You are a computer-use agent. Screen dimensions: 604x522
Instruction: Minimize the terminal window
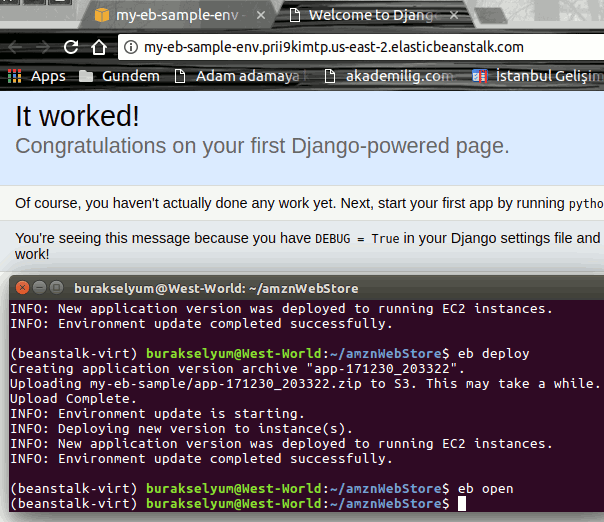tap(39, 286)
